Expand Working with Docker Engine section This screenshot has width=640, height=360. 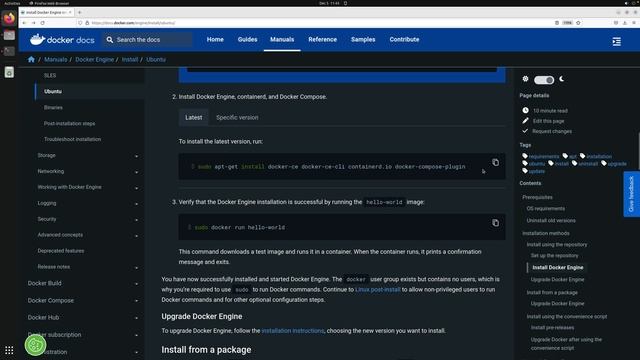coord(136,187)
